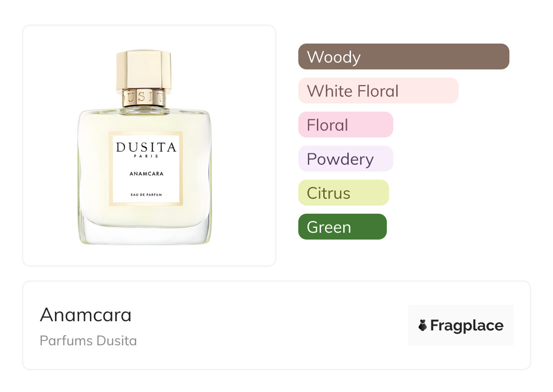
Task: Click the Woody accord bar
Action: click(x=404, y=57)
